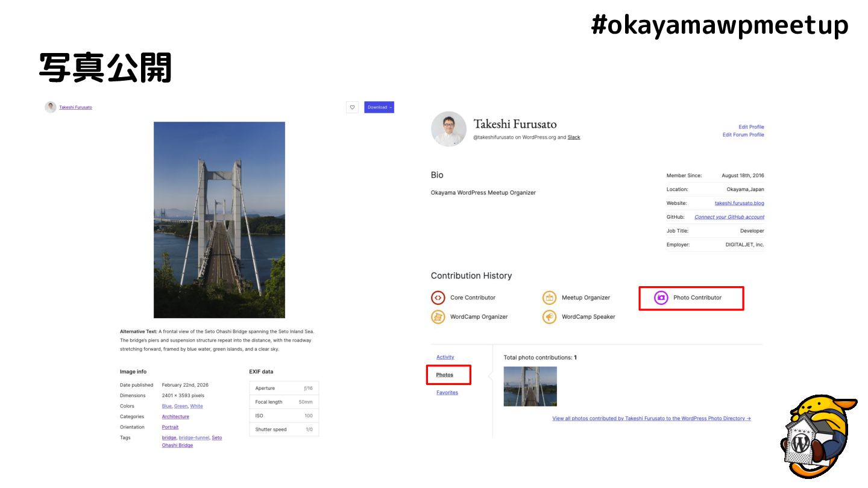Click the Total photo contributions: 1 text
This screenshot has width=868, height=488.
click(x=540, y=357)
